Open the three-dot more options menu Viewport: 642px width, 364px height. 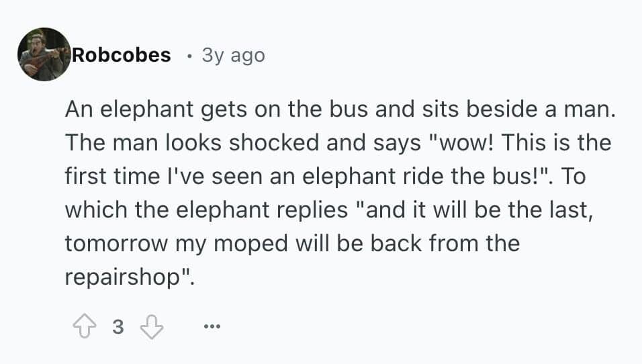coord(211,328)
